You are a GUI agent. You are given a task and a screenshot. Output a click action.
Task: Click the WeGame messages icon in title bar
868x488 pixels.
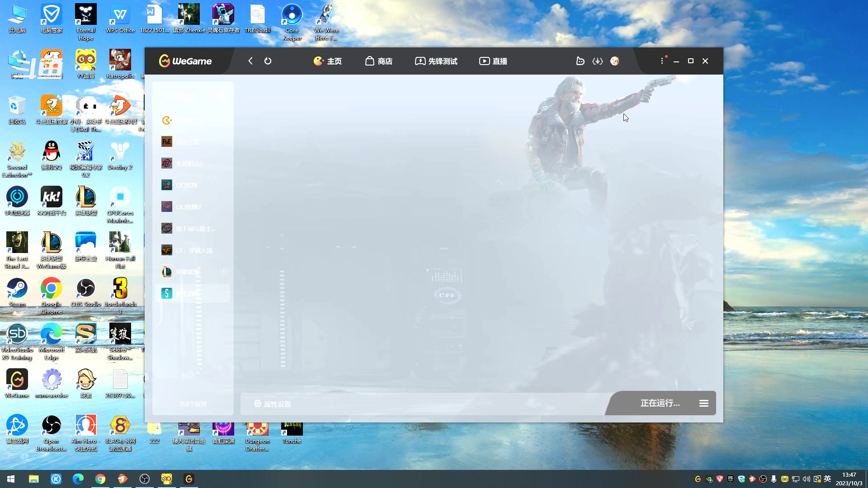tap(580, 61)
